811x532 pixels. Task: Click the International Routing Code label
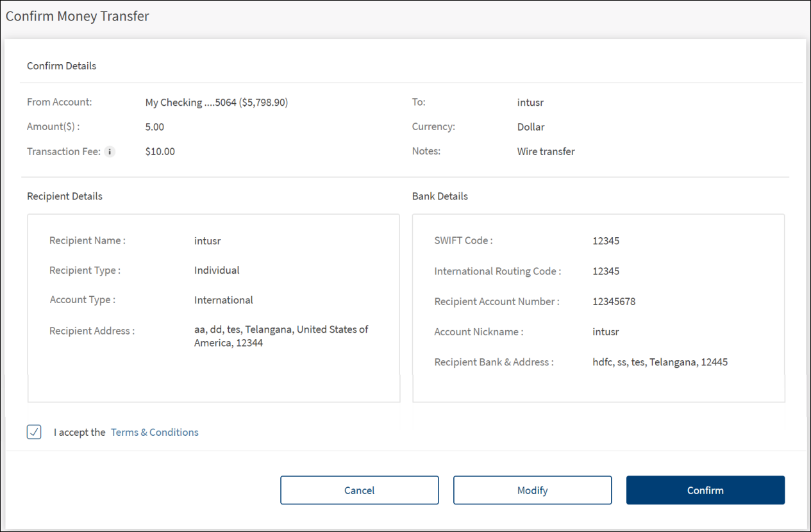point(497,271)
